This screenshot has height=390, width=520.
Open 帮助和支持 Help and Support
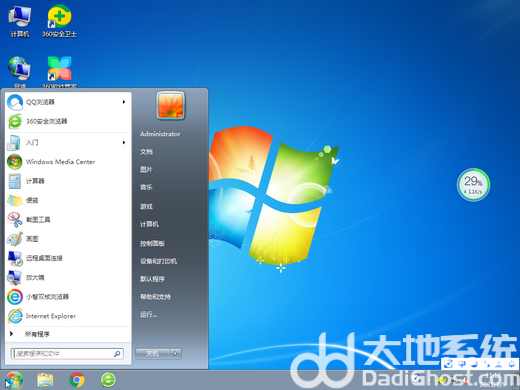coord(155,297)
